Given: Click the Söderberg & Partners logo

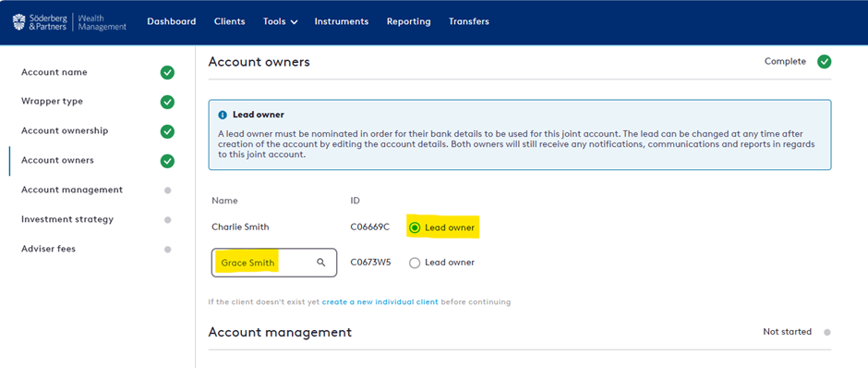Looking at the screenshot, I should pos(69,22).
